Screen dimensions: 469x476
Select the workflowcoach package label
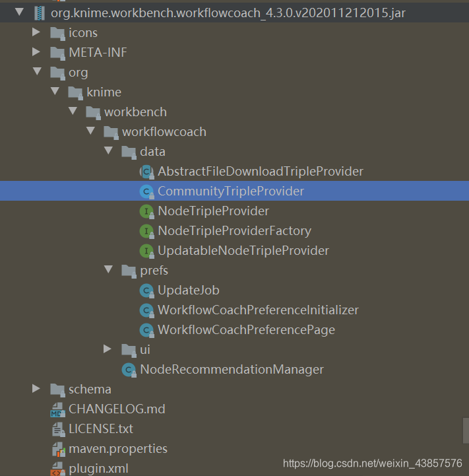164,132
